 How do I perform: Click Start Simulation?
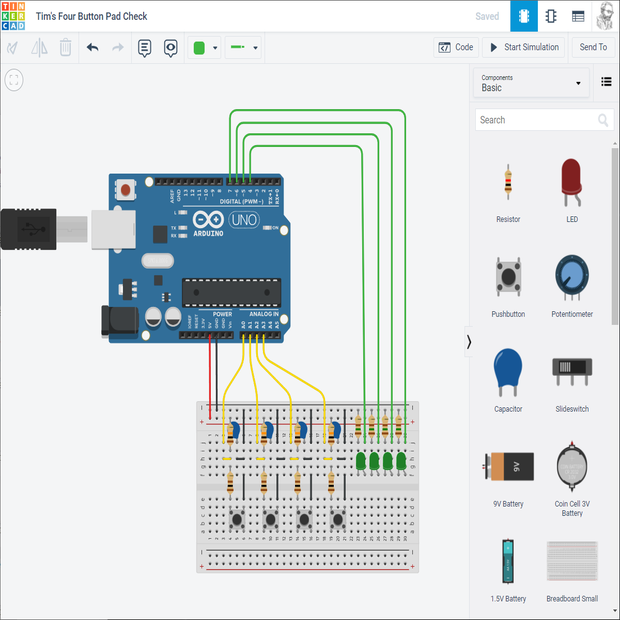point(523,47)
